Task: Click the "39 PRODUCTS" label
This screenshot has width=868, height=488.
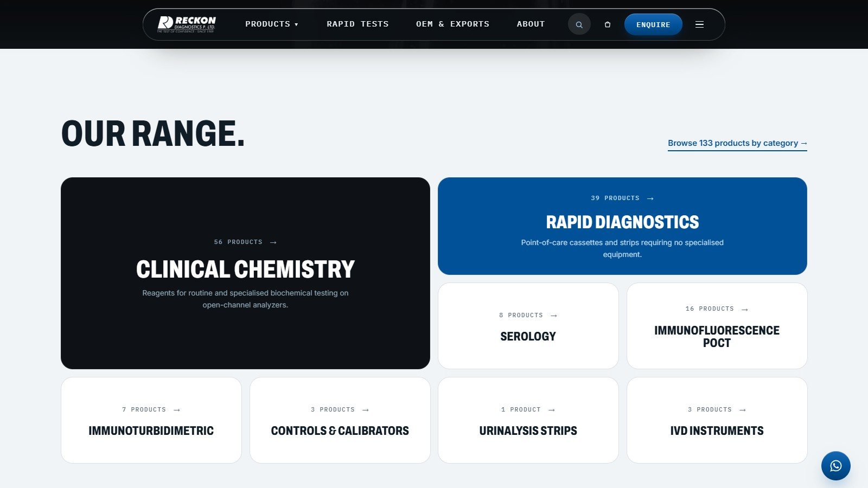Action: (615, 198)
